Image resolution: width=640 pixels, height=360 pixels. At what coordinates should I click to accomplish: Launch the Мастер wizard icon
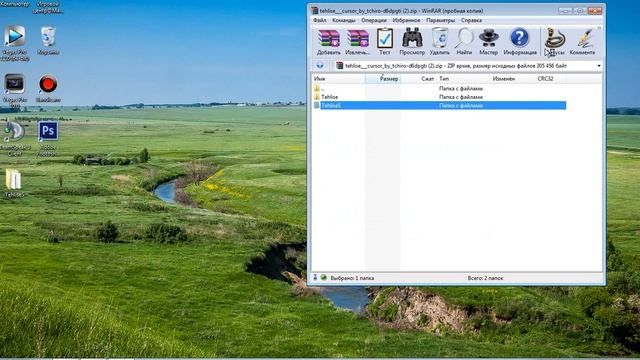click(x=489, y=41)
